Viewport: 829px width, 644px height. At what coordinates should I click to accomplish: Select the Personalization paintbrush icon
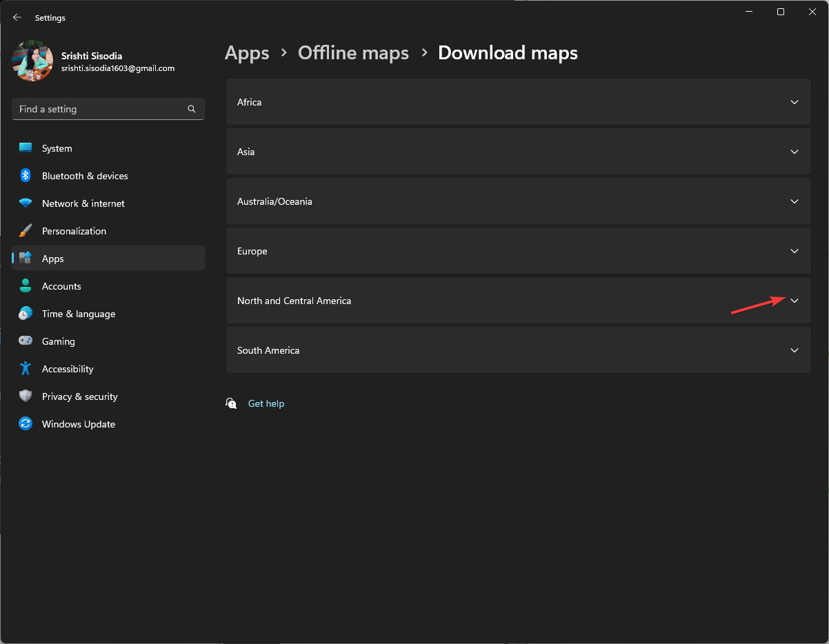coord(26,231)
